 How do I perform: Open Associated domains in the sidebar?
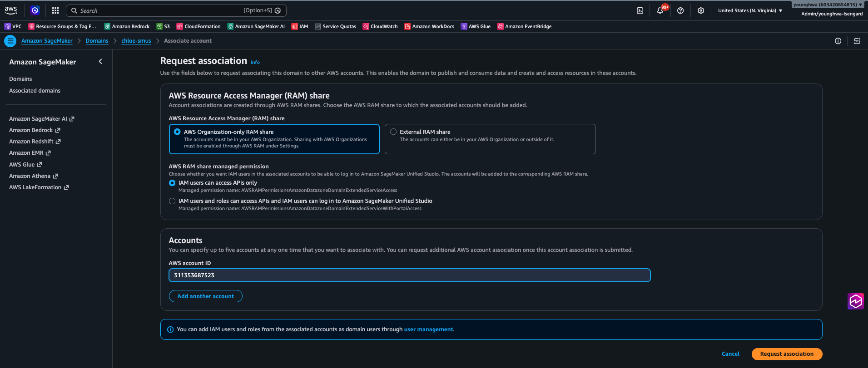(x=35, y=91)
